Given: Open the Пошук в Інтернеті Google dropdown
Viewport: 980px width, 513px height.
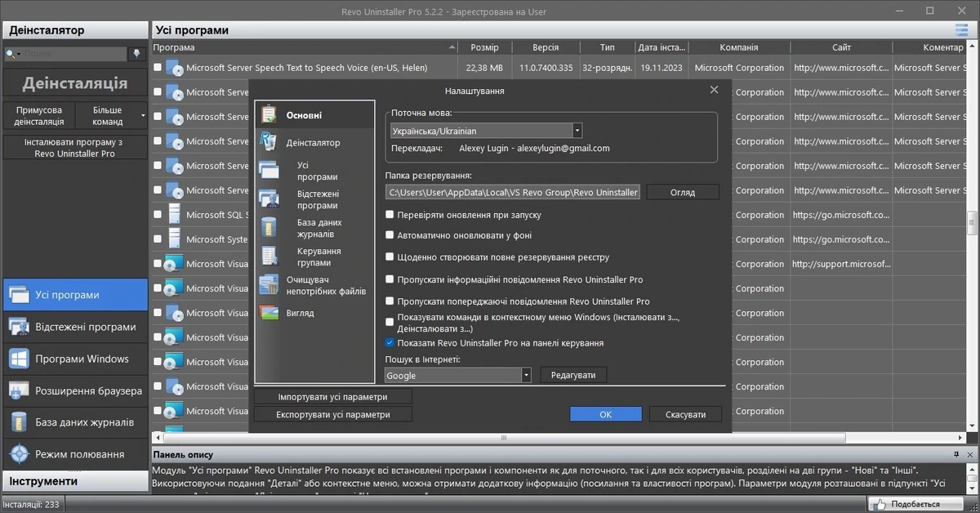Looking at the screenshot, I should (x=526, y=376).
